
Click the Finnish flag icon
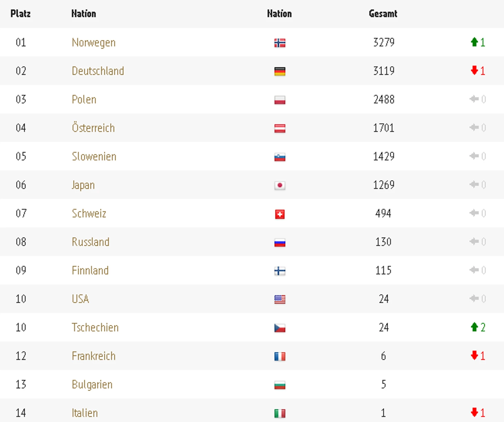280,271
